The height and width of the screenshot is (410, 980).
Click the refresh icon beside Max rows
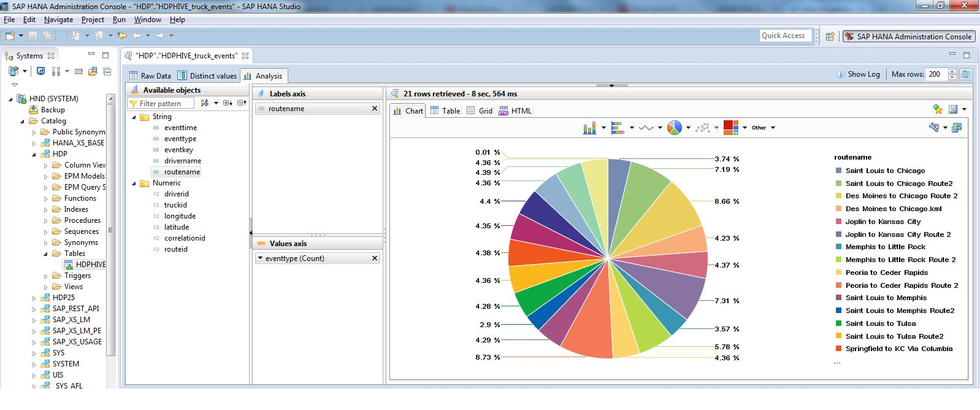click(965, 74)
